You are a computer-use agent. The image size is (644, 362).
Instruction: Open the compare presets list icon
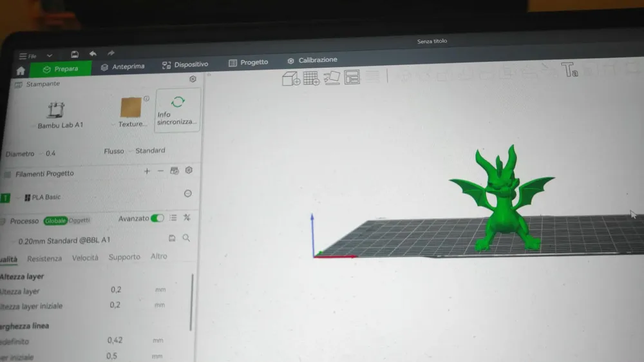coord(173,218)
